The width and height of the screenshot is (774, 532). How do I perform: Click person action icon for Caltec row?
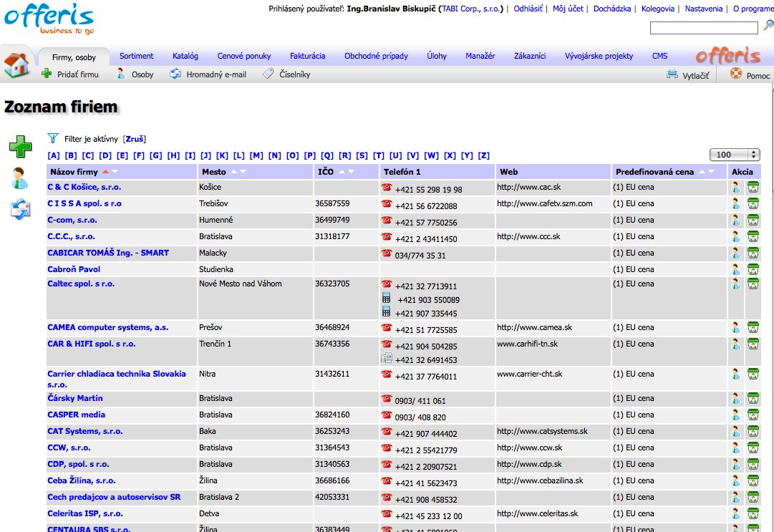736,284
